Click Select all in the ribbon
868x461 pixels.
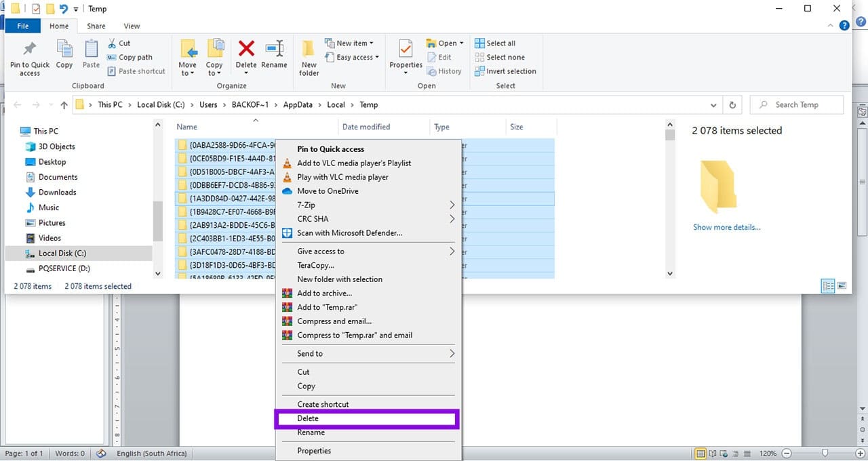click(x=495, y=43)
